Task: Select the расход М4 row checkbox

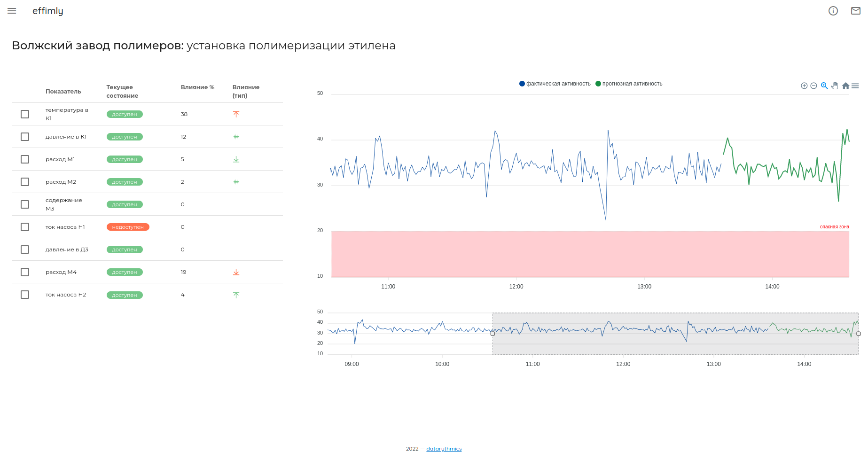Action: tap(25, 272)
